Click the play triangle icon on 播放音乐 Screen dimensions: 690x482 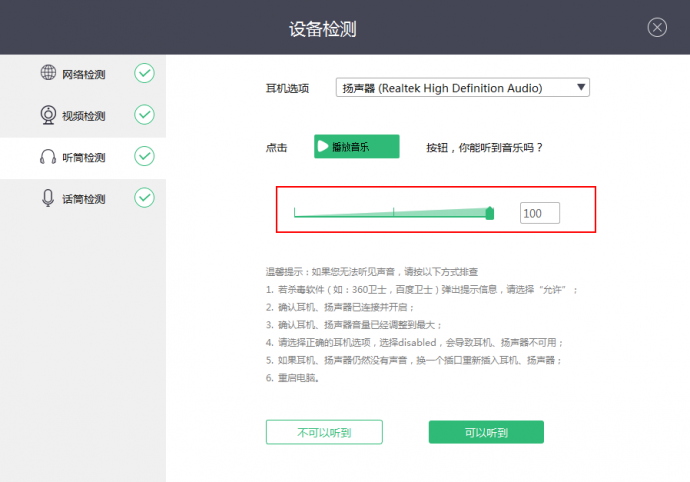pos(323,147)
